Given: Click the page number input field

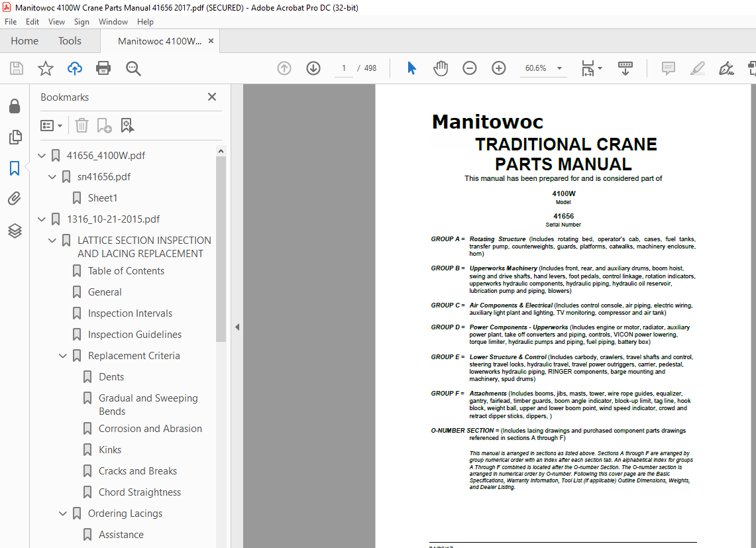Looking at the screenshot, I should click(344, 68).
